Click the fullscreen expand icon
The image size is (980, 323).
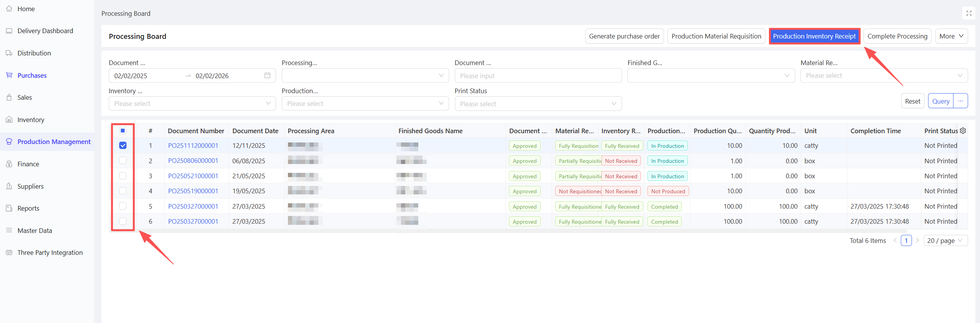coord(969,13)
